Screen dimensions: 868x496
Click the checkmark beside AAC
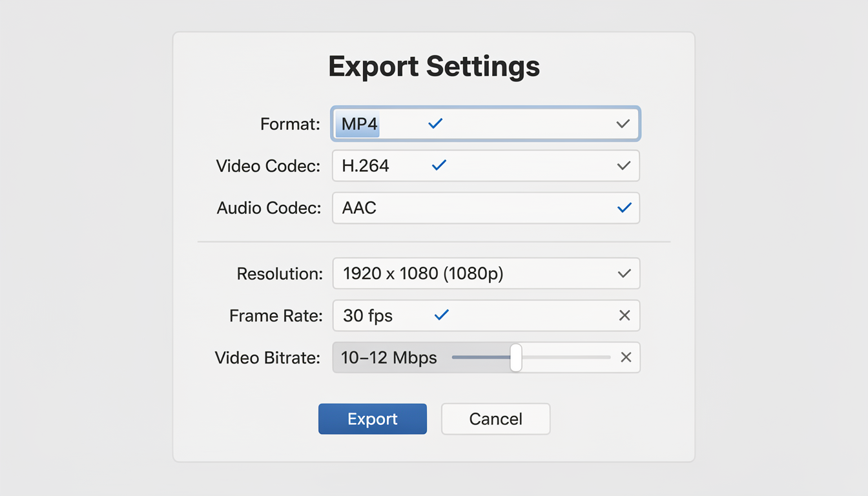624,207
